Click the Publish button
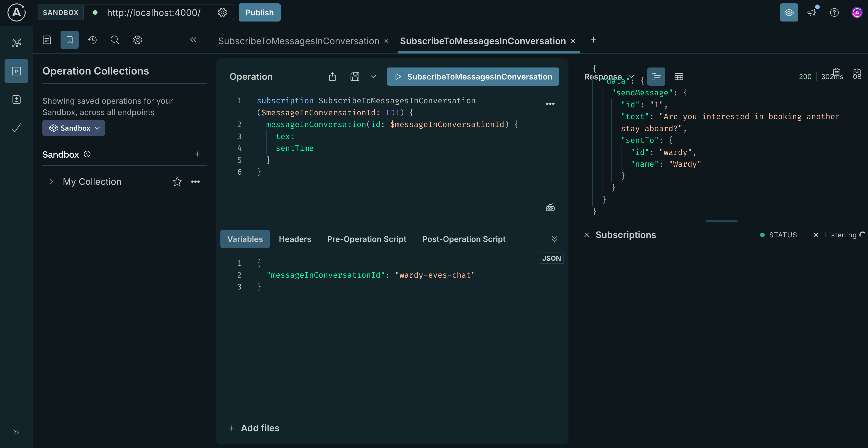The image size is (868, 448). coord(259,13)
